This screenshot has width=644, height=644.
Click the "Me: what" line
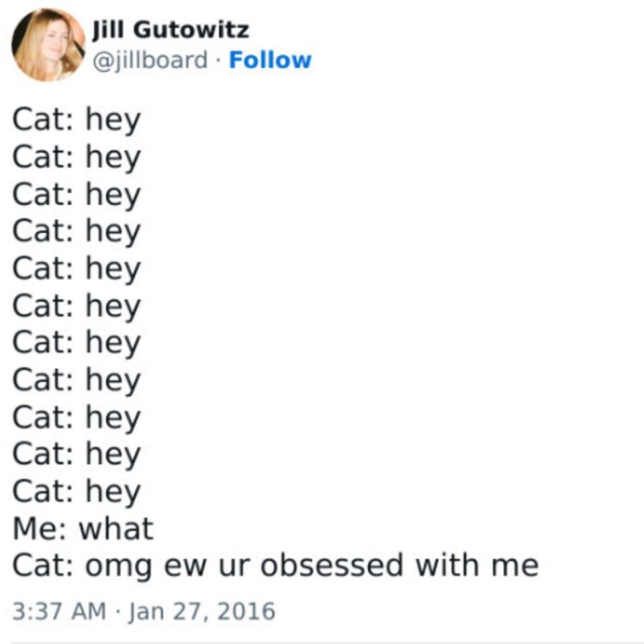tap(83, 529)
